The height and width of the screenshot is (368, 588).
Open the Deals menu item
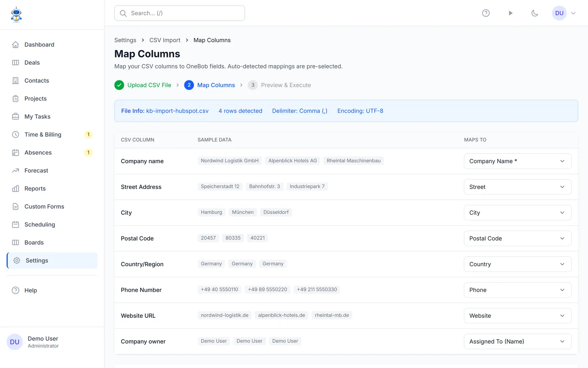(52, 63)
